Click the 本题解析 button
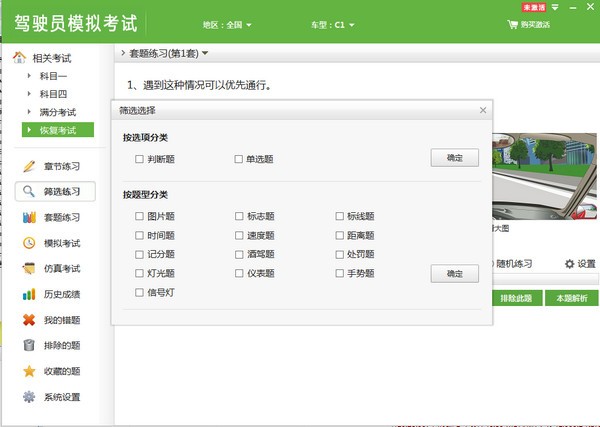Screen dimensions: 600x427 tap(572, 298)
